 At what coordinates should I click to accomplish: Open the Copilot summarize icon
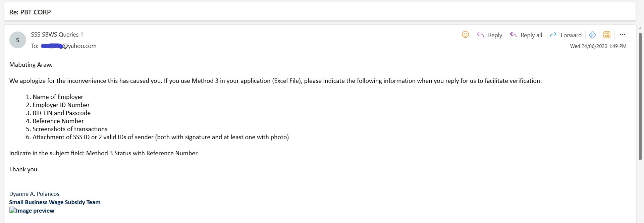tap(592, 35)
